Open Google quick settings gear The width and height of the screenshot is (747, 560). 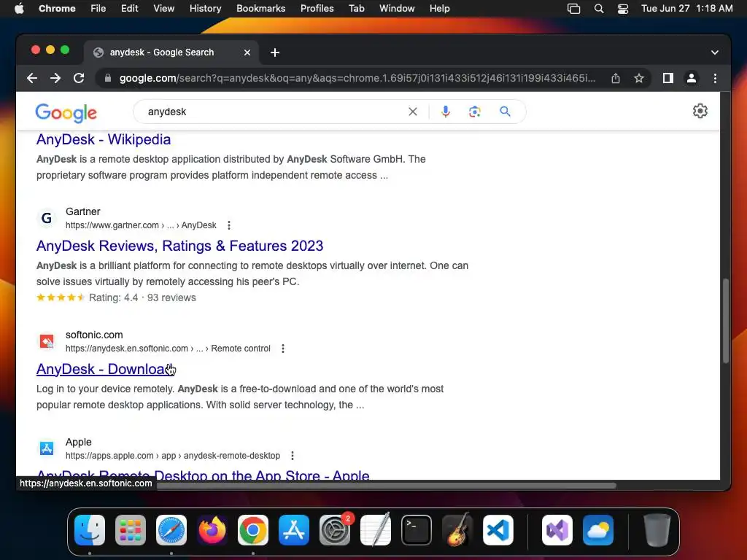click(x=700, y=111)
